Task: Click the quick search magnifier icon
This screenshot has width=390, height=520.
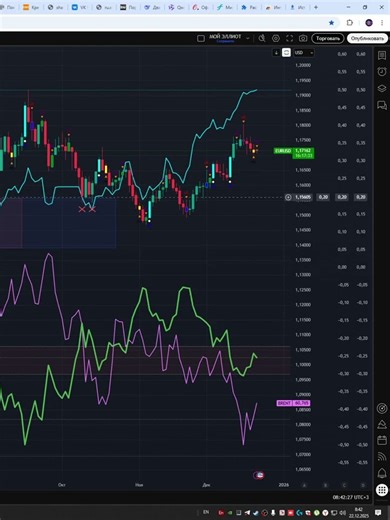Action: coord(262,38)
